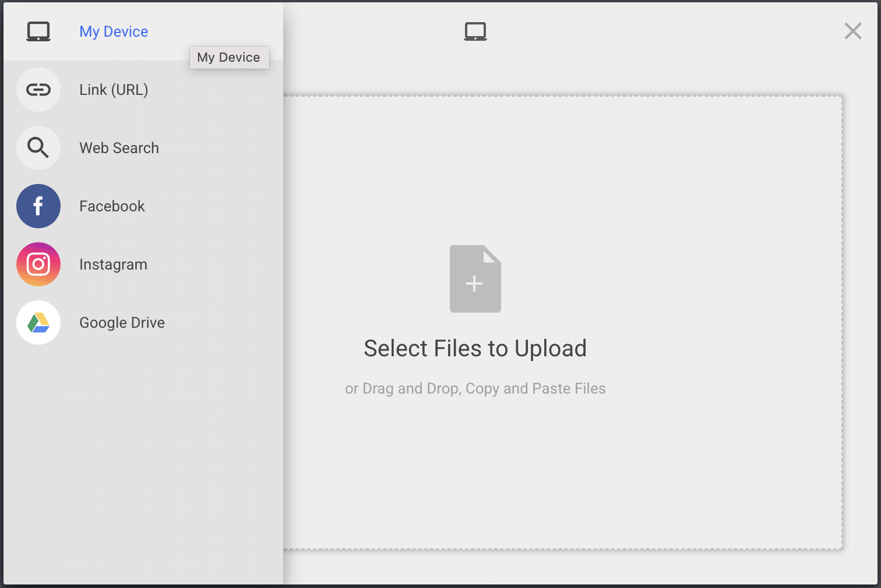The width and height of the screenshot is (881, 588).
Task: Click the add file document icon
Action: click(475, 279)
